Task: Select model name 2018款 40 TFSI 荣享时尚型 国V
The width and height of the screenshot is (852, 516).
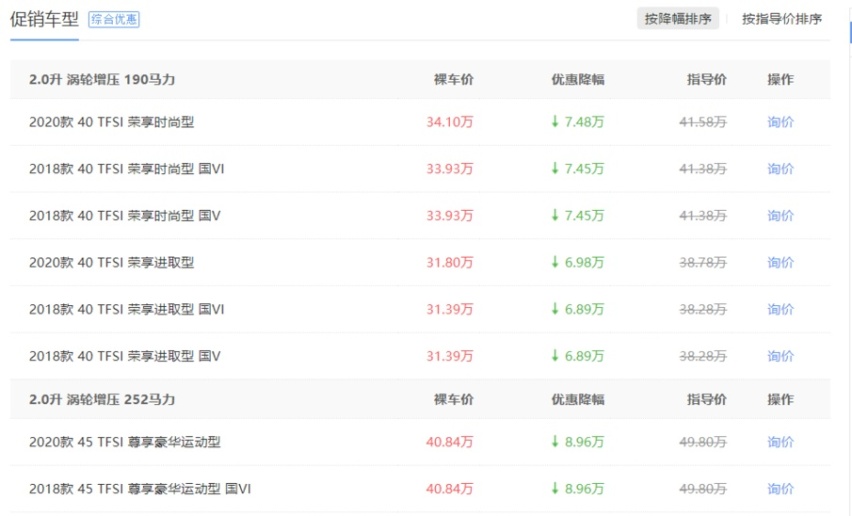Action: point(124,215)
